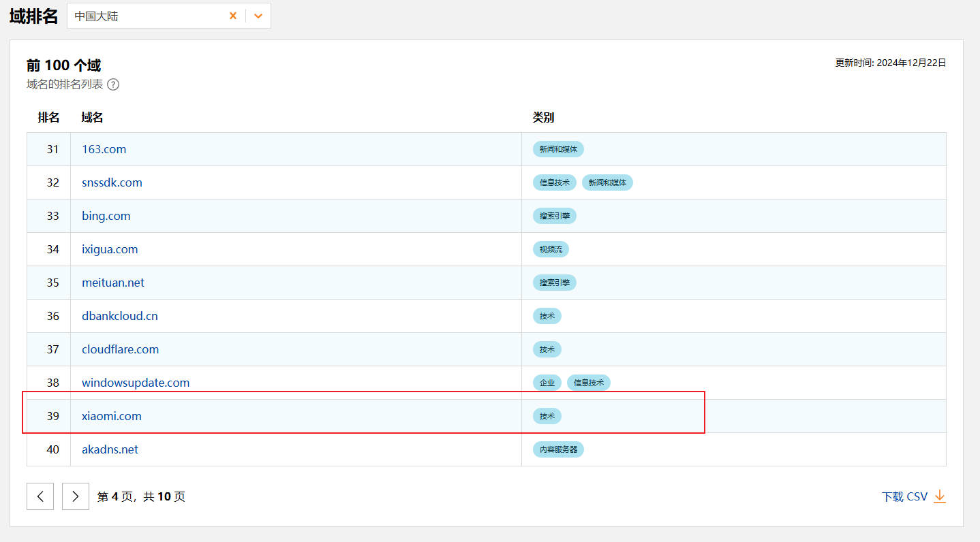Open the region dropdown arrow
Viewport: 980px width, 542px height.
click(x=258, y=16)
